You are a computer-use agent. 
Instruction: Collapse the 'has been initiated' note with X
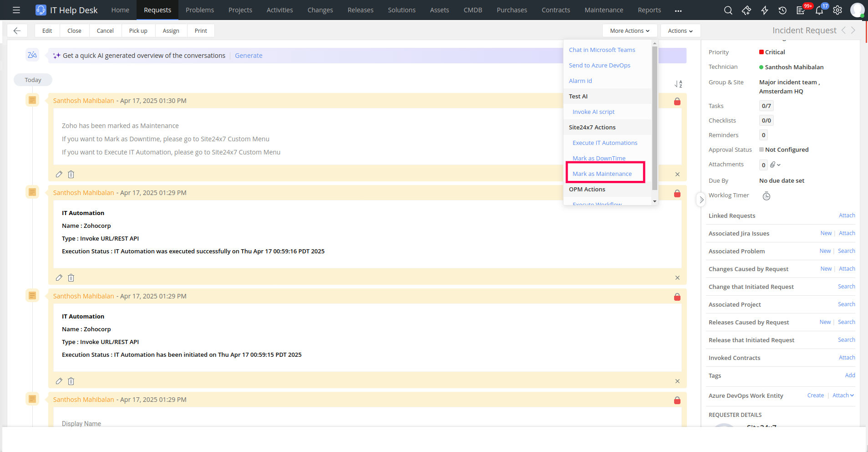pos(677,381)
